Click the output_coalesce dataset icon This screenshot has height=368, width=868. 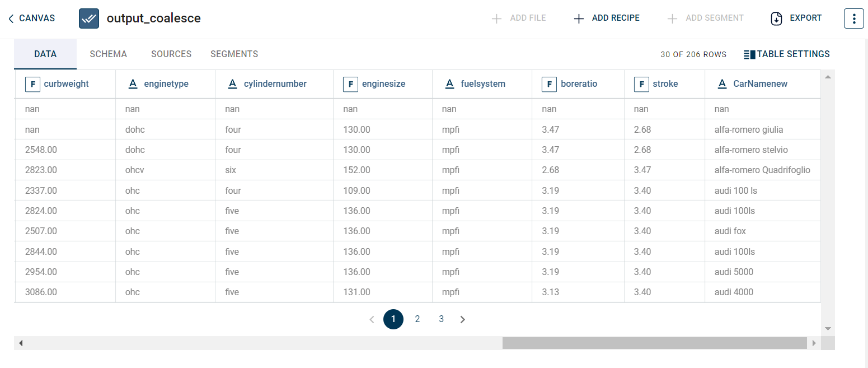click(89, 18)
